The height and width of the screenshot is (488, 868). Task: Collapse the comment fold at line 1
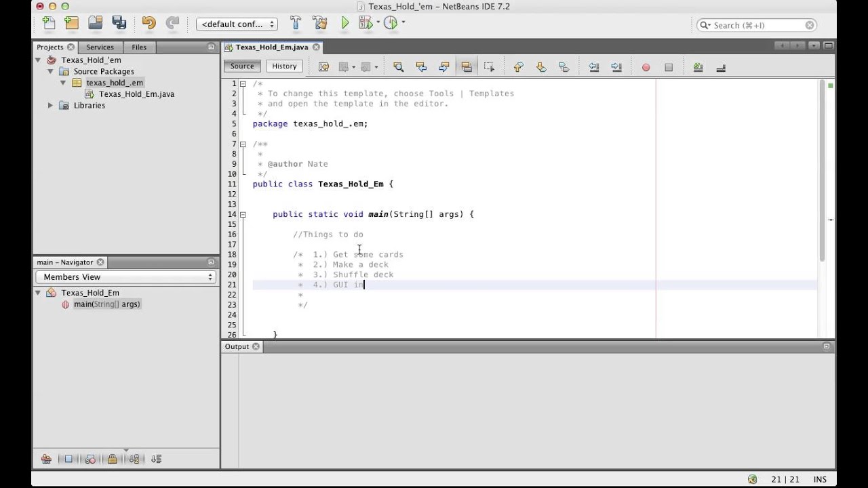click(243, 83)
